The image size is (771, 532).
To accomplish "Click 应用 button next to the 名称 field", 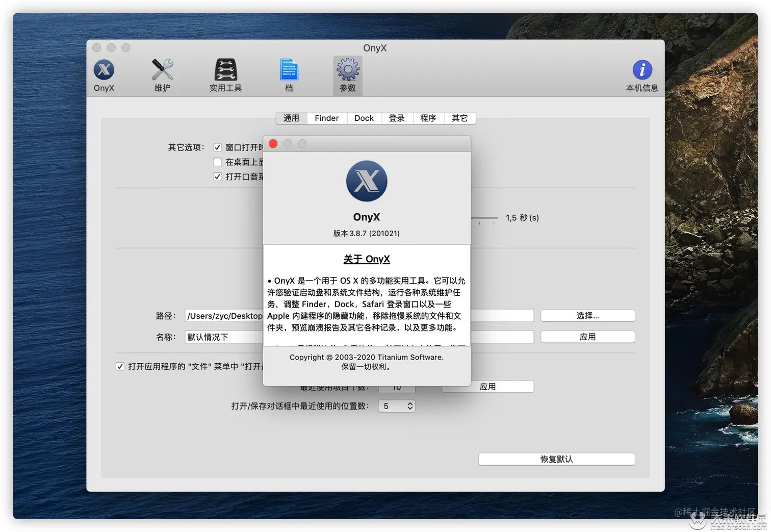I will coord(588,337).
